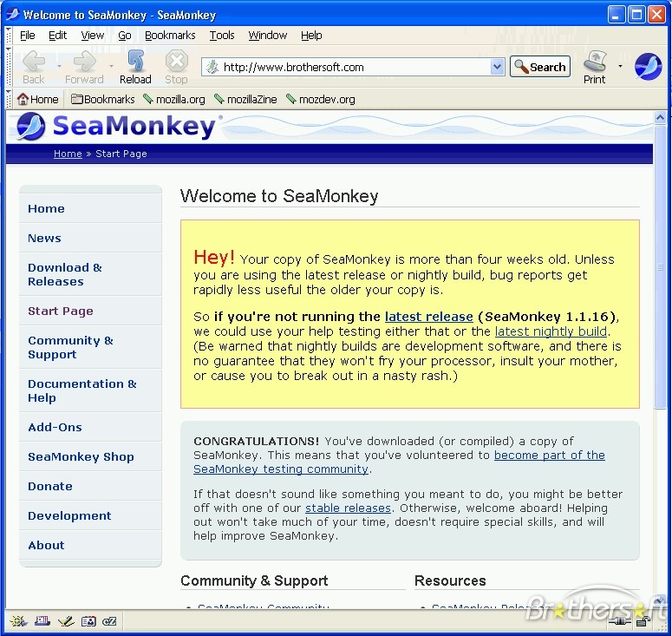The height and width of the screenshot is (636, 672).
Task: Open ChatZilla from the status bar
Action: click(x=110, y=620)
